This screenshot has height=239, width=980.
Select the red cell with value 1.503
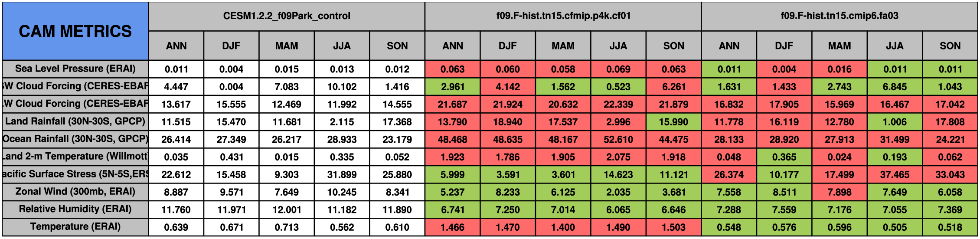pos(673,227)
